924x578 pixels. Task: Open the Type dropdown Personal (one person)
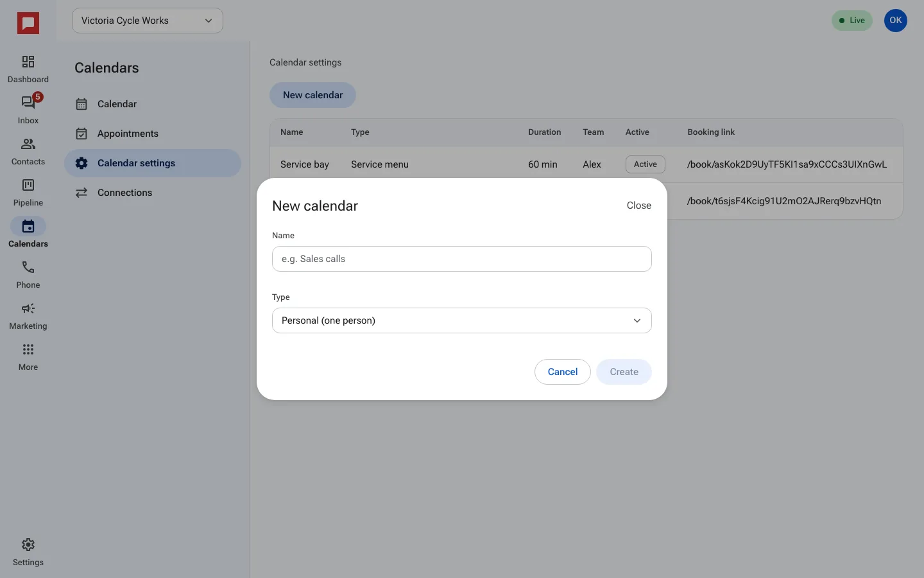click(x=462, y=320)
